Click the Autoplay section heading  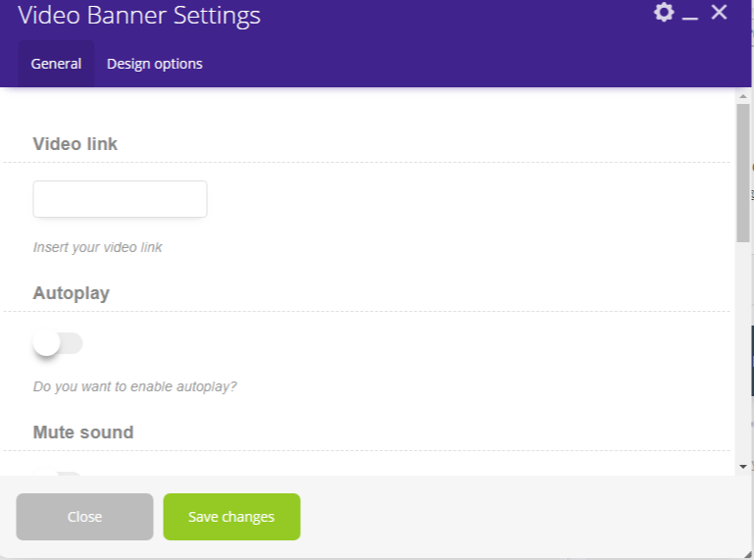(x=72, y=293)
